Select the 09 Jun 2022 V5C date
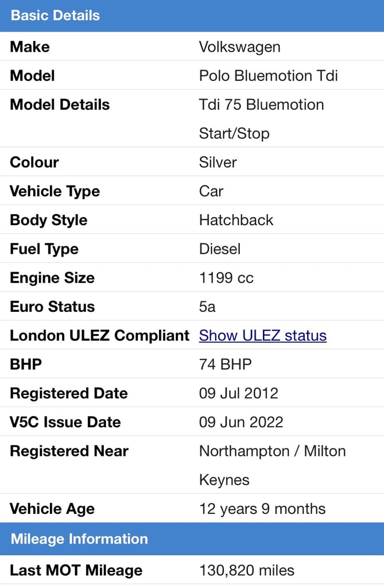 pos(241,422)
